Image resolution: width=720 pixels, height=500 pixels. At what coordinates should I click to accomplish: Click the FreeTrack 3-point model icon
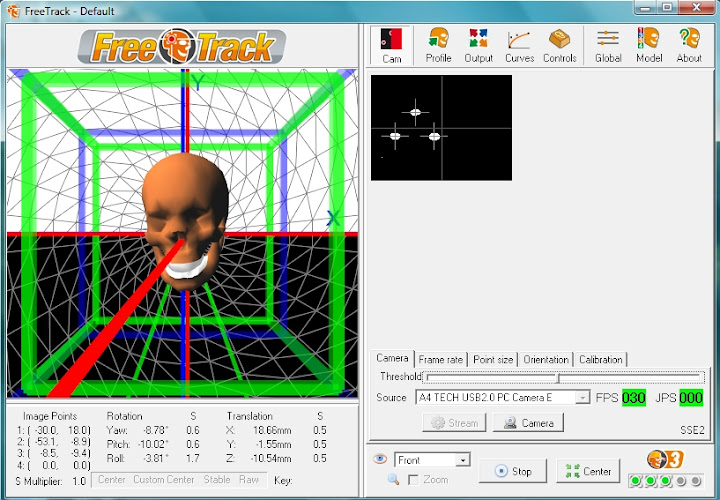pos(665,459)
